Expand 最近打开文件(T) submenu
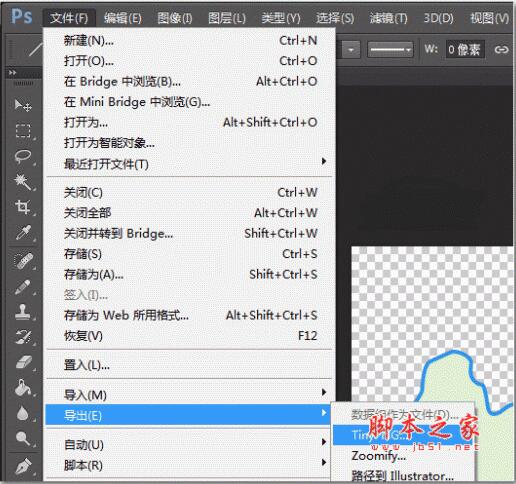Screen dimensions: 516x484 (190, 164)
